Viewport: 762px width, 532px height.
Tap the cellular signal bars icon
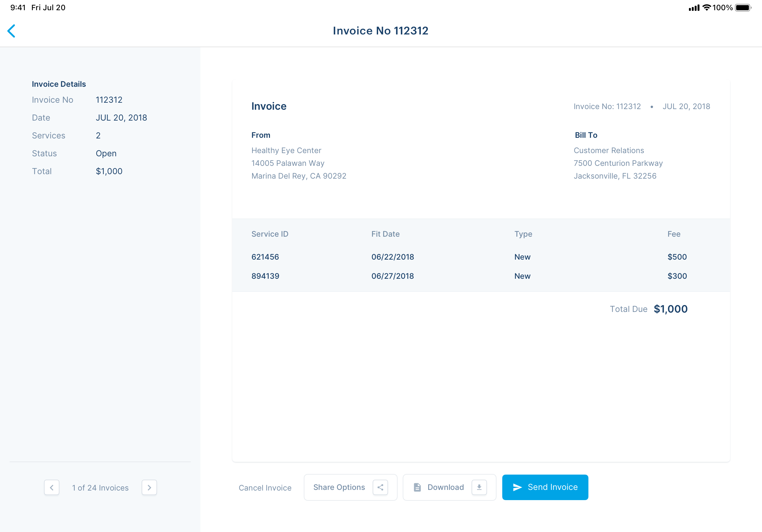pos(694,8)
